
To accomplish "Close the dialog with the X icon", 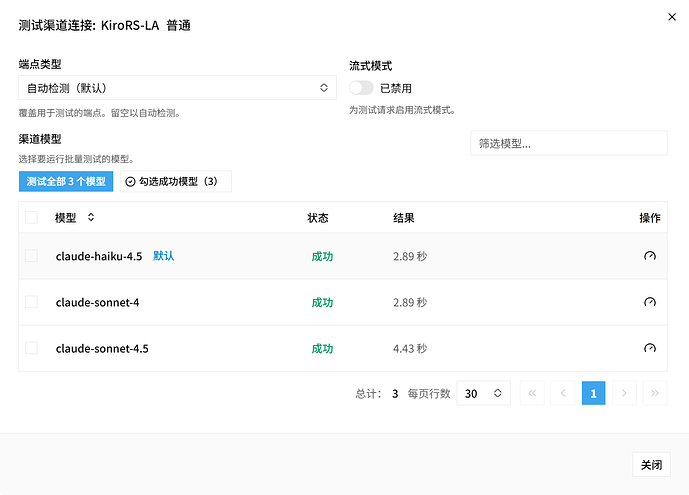I will (x=672, y=17).
